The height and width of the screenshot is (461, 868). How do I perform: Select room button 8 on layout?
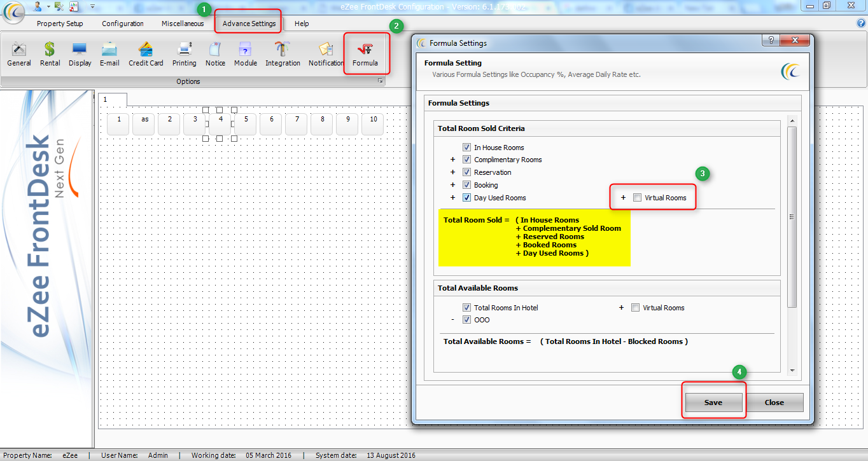tap(322, 124)
